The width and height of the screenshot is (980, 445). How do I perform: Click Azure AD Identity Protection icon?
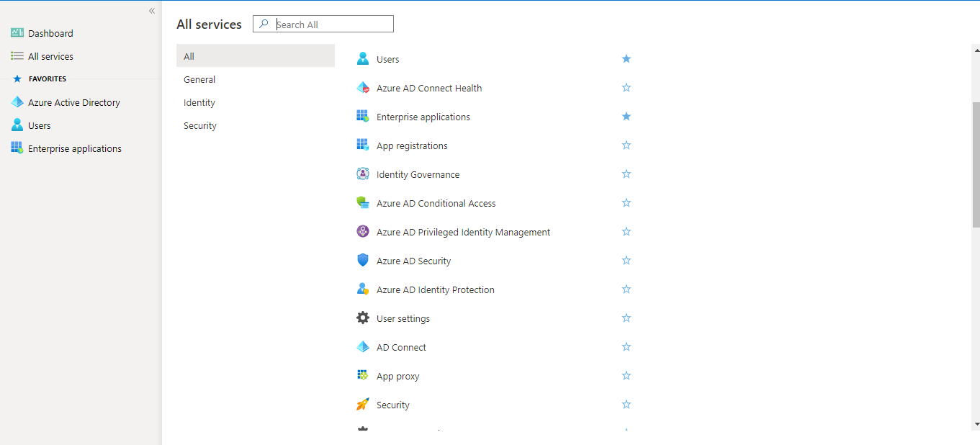click(x=363, y=289)
